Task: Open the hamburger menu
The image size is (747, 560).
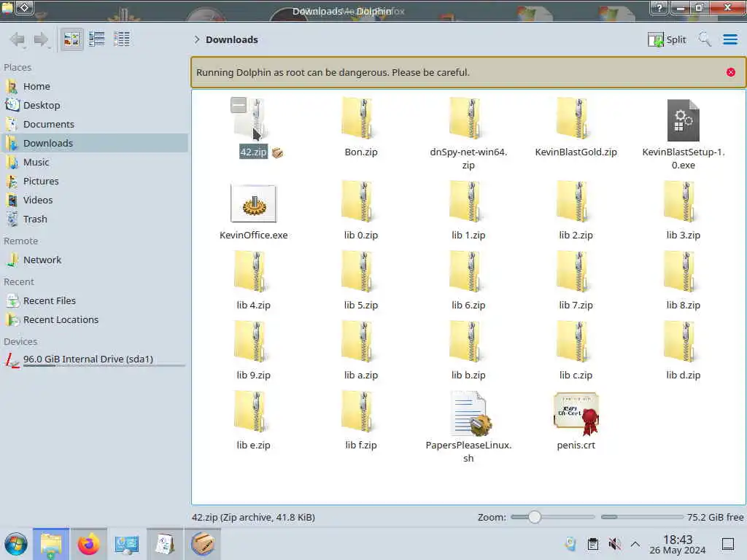Action: coord(729,39)
